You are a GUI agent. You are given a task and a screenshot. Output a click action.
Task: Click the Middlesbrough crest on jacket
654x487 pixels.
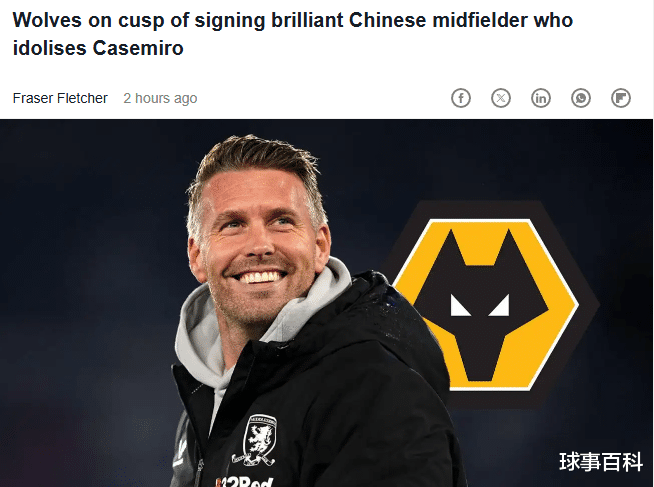click(x=260, y=438)
